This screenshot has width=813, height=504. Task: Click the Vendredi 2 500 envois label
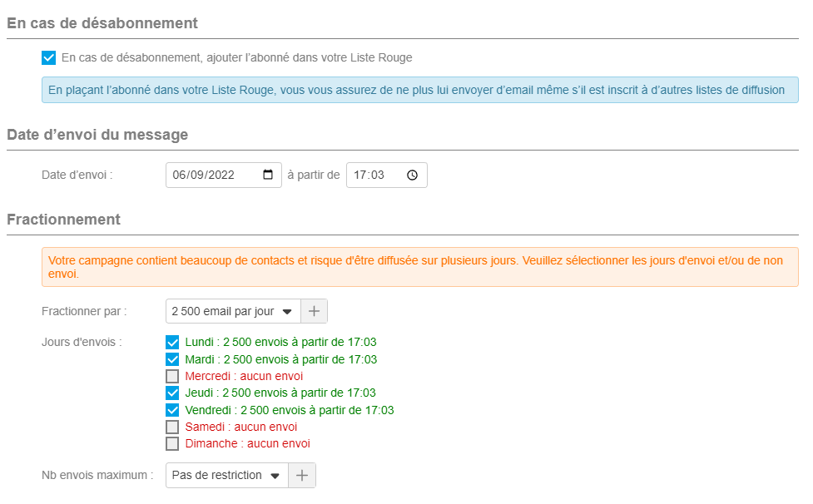pos(290,410)
